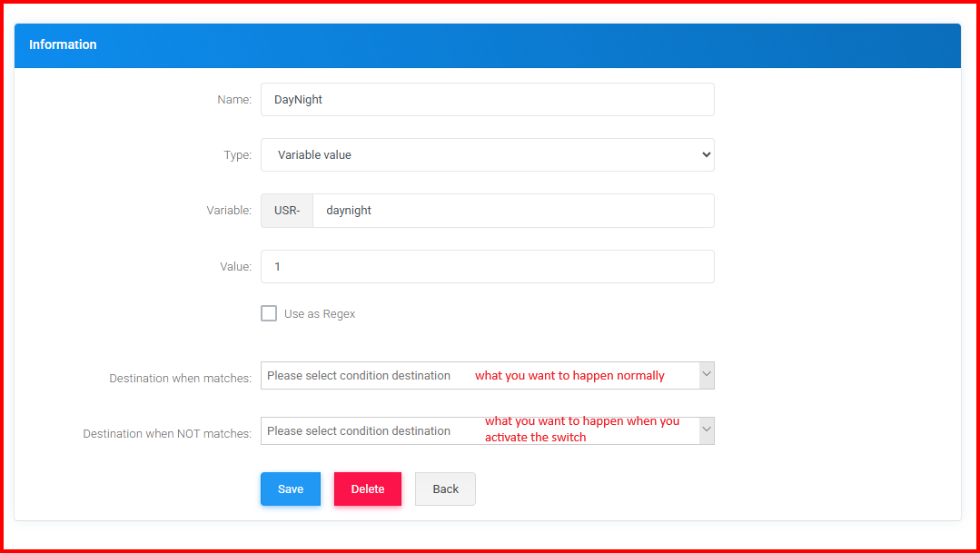
Task: Click the Type: field label
Action: [237, 155]
